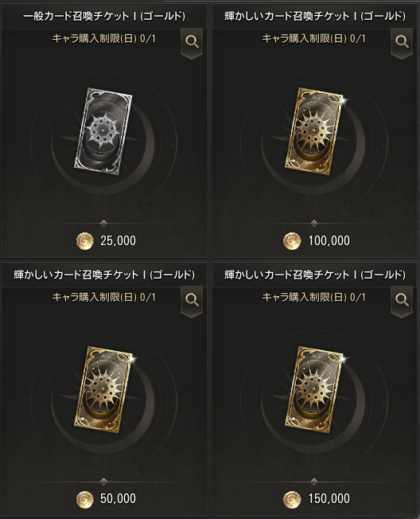Image resolution: width=420 pixels, height=519 pixels.
Task: Click the 輝かしいカード召喚チケット title above 100,000 item
Action: (x=314, y=16)
